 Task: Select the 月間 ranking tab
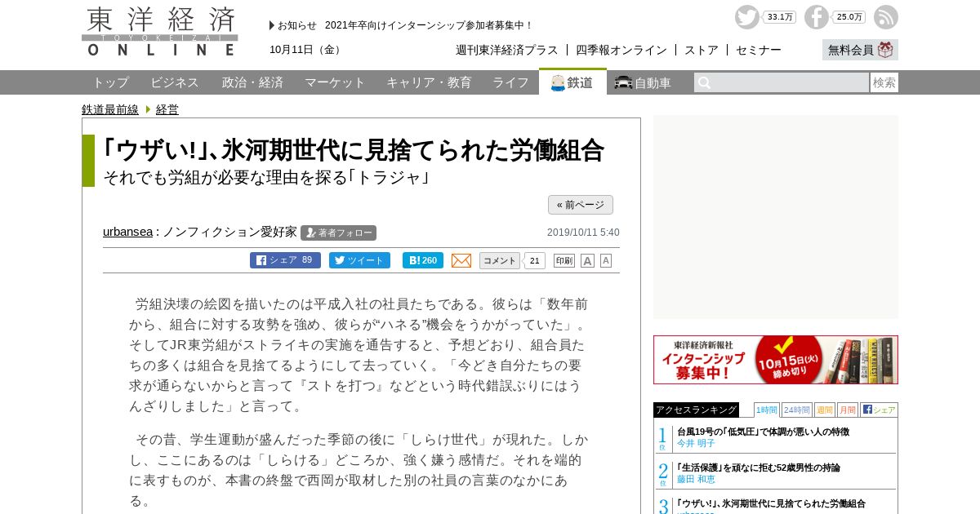[847, 410]
